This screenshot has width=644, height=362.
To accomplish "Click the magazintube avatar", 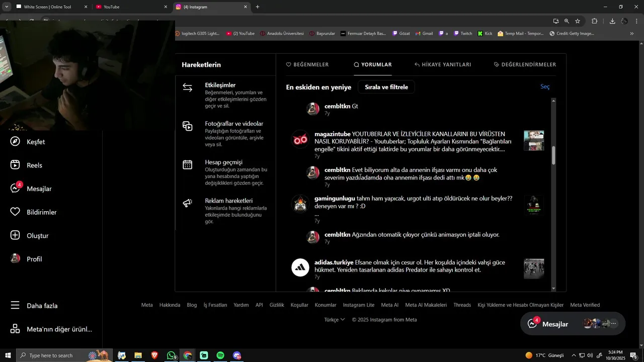I will (x=300, y=139).
